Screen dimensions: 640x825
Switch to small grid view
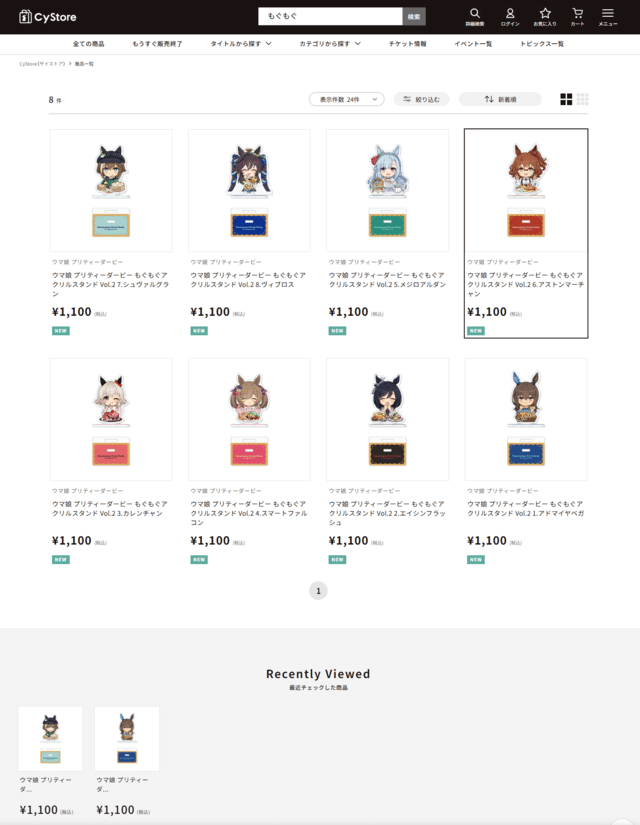583,99
